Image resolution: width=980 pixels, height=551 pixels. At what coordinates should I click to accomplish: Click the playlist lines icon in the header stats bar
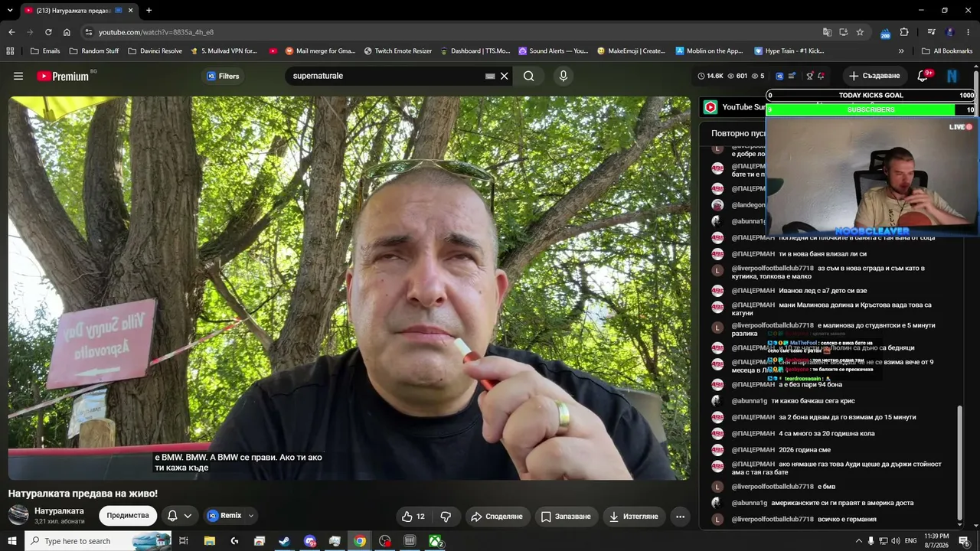tap(792, 76)
